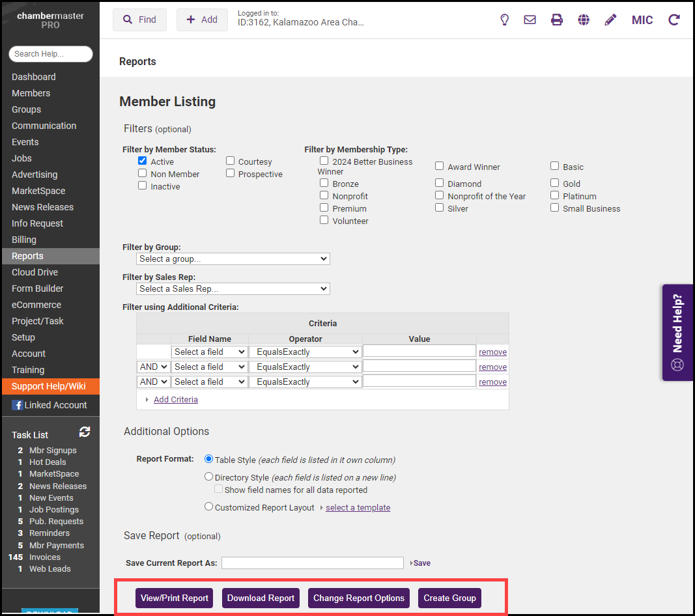Uncheck the Active member status checkbox
Viewport: 695px width, 616px height.
pyautogui.click(x=143, y=161)
